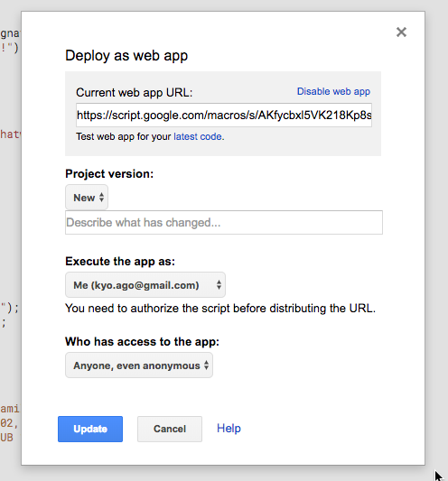Open the latest code test link
The width and height of the screenshot is (448, 481).
click(199, 136)
